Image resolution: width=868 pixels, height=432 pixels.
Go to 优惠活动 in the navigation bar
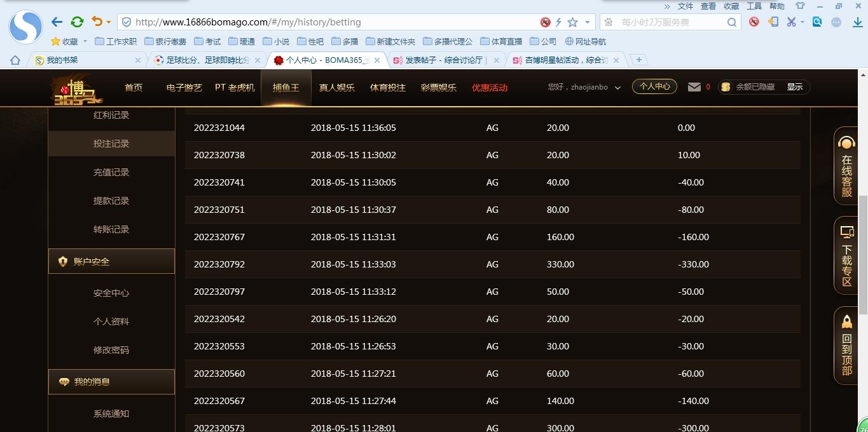point(489,87)
